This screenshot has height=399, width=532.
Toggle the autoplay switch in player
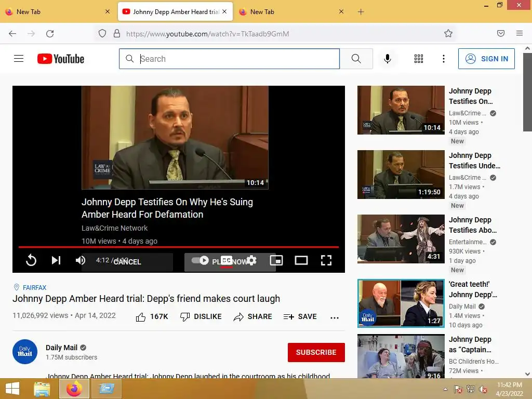tap(200, 260)
